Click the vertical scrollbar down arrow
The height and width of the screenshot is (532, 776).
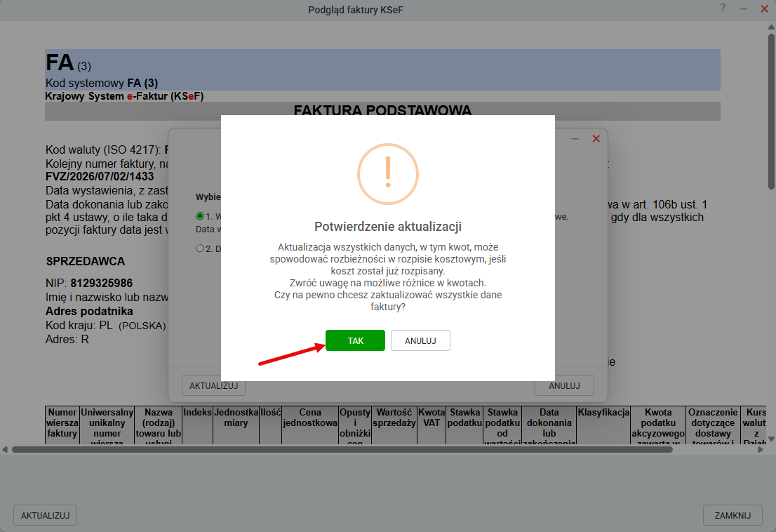click(771, 439)
